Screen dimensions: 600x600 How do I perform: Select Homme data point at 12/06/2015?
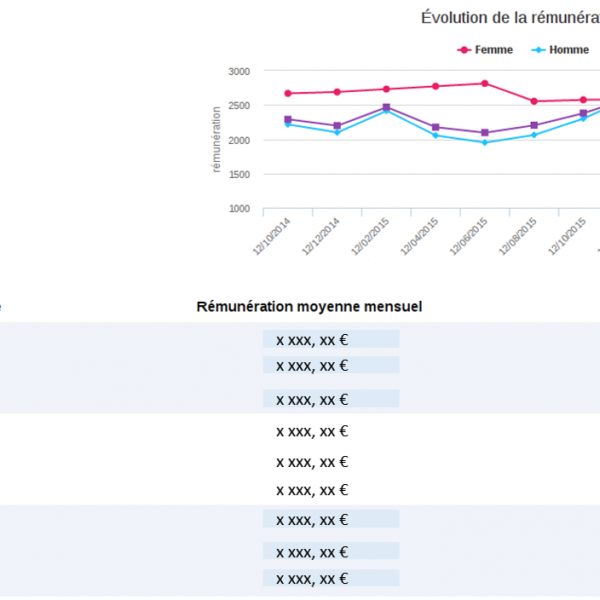(x=485, y=142)
